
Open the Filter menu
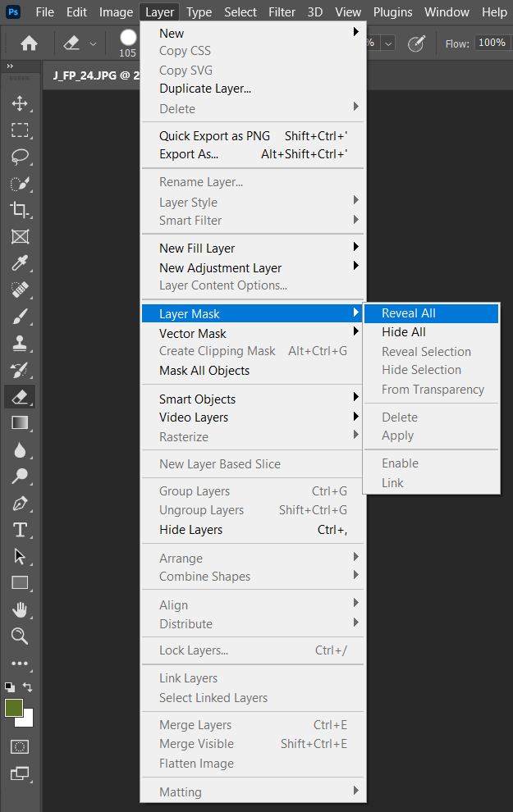pos(282,11)
